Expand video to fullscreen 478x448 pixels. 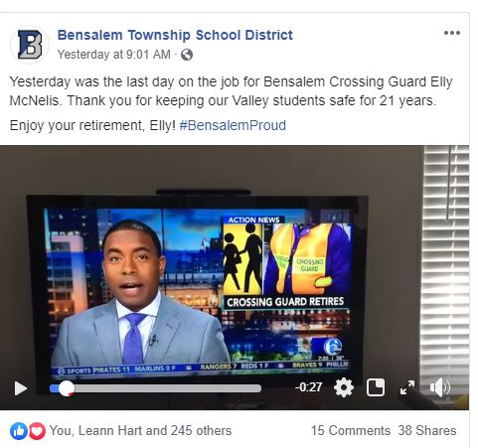(x=407, y=387)
